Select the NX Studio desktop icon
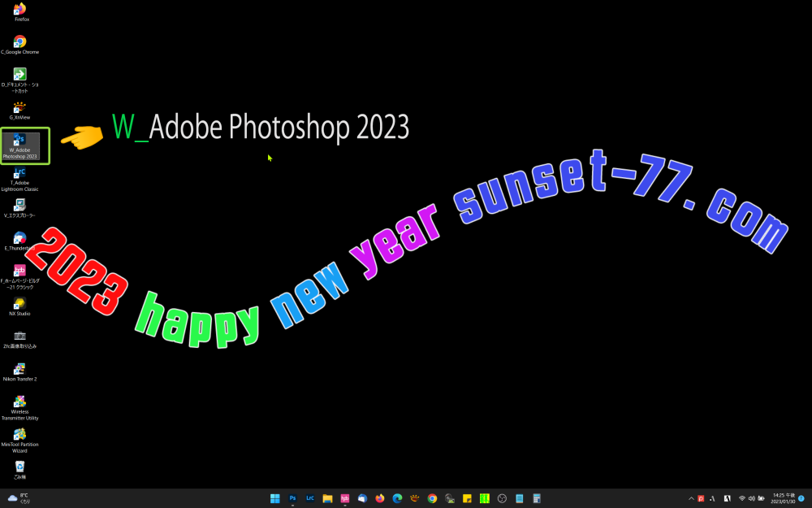Image resolution: width=812 pixels, height=508 pixels. 19,306
